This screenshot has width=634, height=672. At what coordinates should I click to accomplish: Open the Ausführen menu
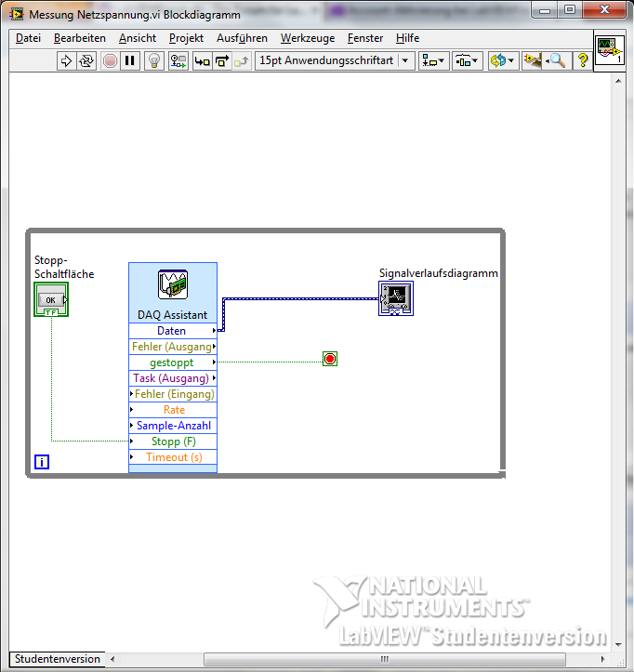pos(242,38)
